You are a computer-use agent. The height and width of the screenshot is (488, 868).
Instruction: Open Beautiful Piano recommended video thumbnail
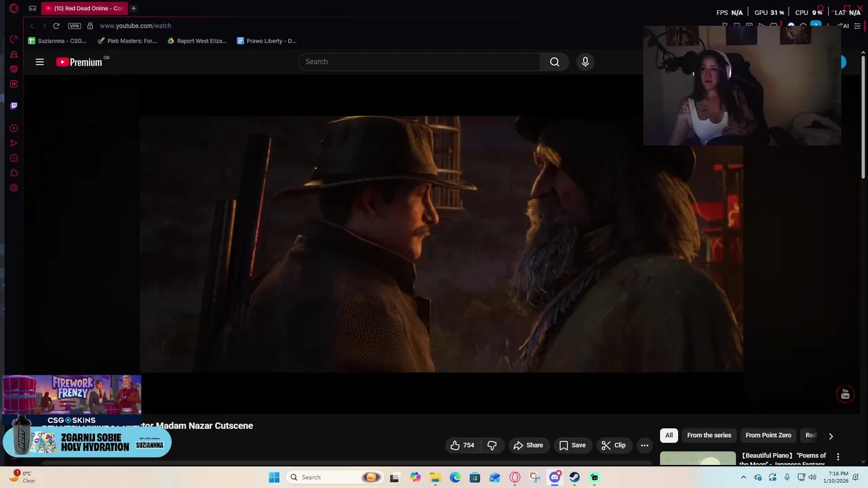pyautogui.click(x=698, y=458)
